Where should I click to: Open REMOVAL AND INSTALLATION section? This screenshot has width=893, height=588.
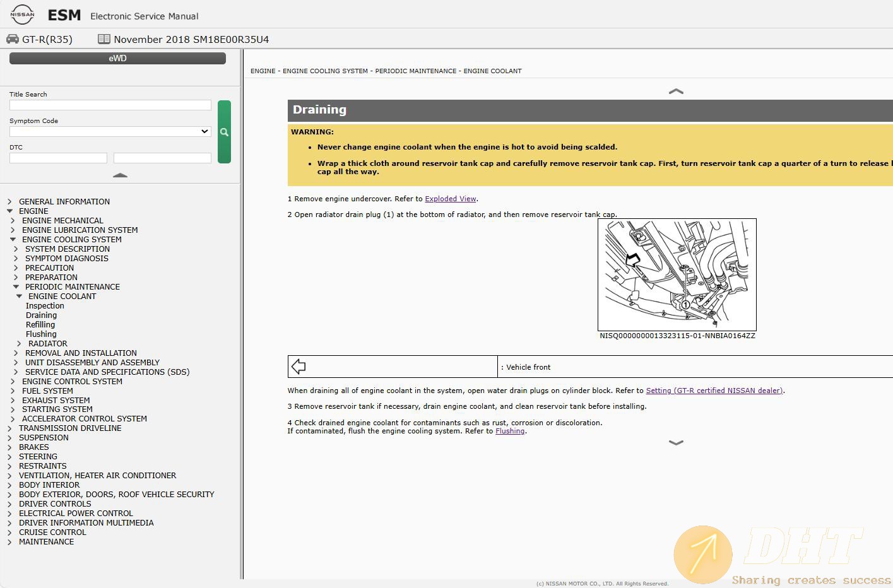pos(81,353)
